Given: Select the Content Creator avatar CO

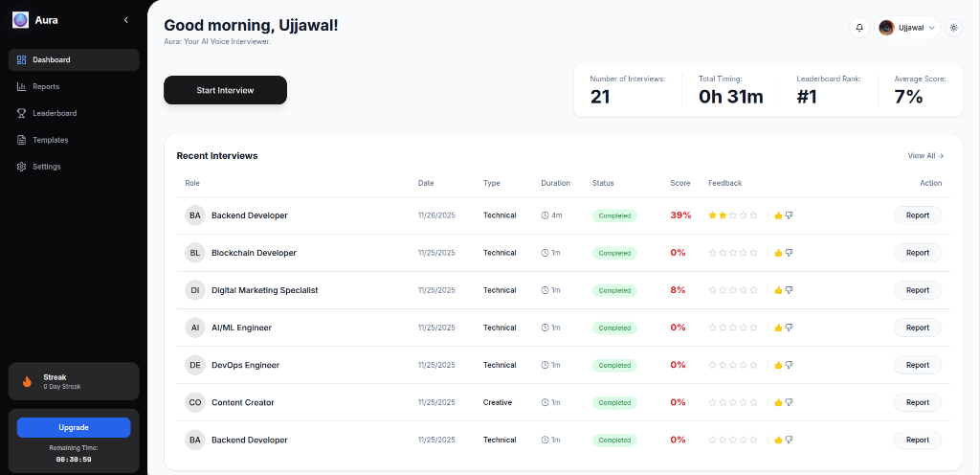Looking at the screenshot, I should pyautogui.click(x=195, y=402).
